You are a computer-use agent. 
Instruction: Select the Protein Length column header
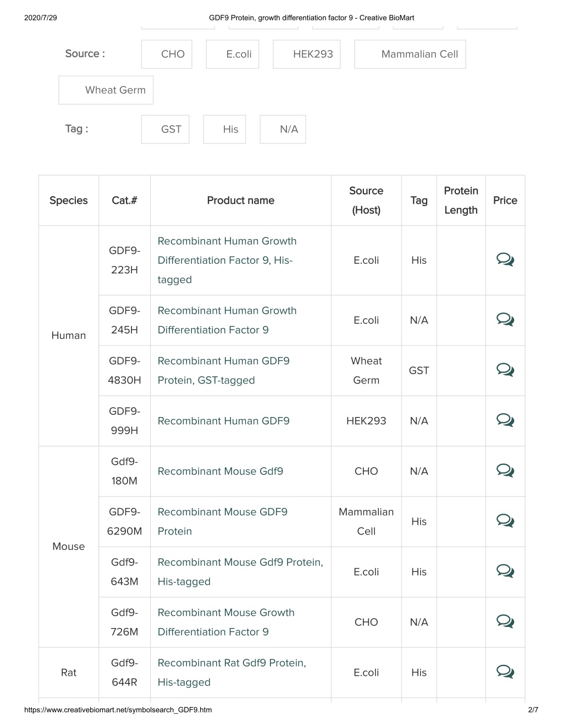click(x=461, y=201)
